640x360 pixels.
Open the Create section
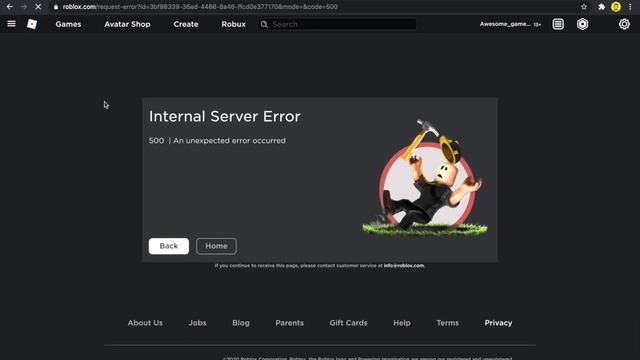click(x=186, y=24)
